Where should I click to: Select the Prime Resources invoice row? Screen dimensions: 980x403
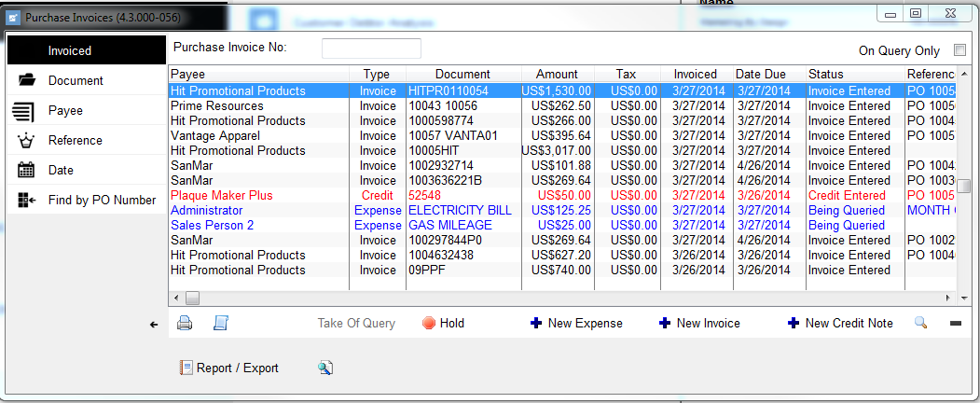(562, 105)
